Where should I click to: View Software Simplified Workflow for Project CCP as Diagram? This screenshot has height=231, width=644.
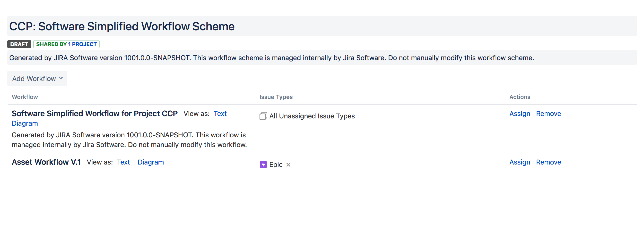25,123
